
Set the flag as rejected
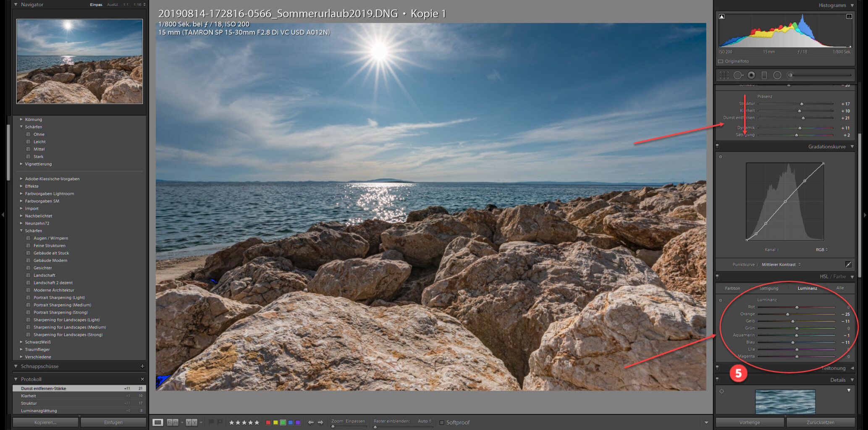coord(220,422)
